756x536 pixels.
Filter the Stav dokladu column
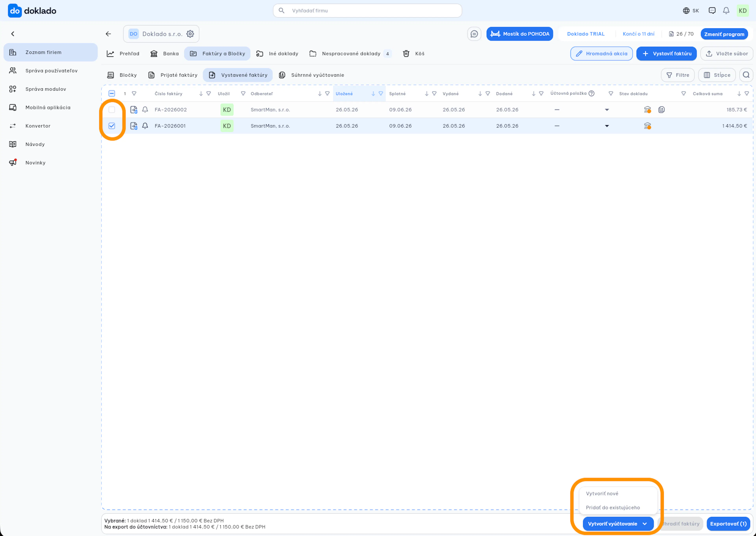683,94
